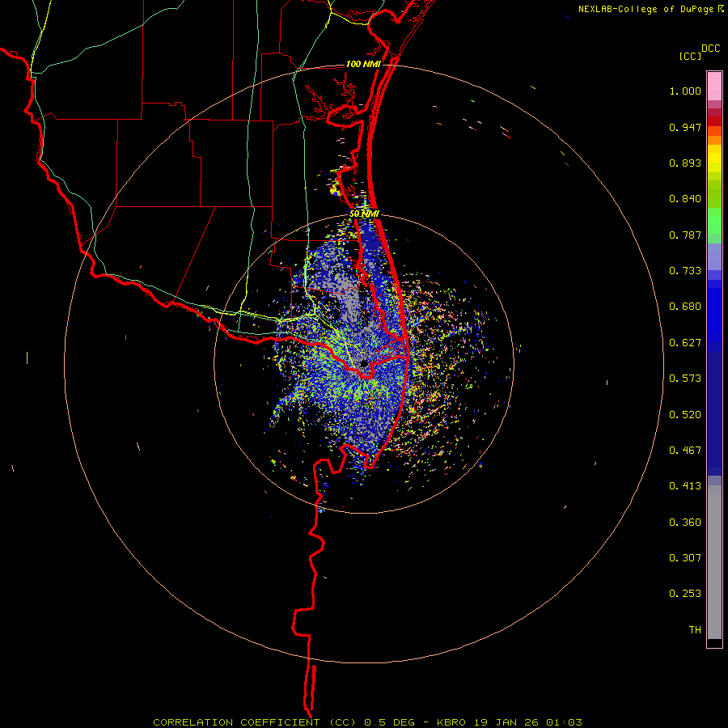Image resolution: width=728 pixels, height=728 pixels.
Task: Click the 0.787 scale value
Action: [x=685, y=235]
